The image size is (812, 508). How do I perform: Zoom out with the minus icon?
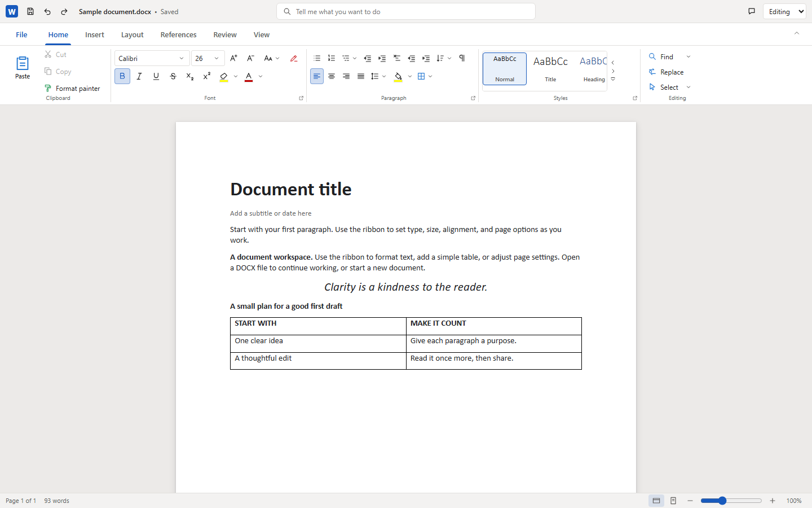690,501
